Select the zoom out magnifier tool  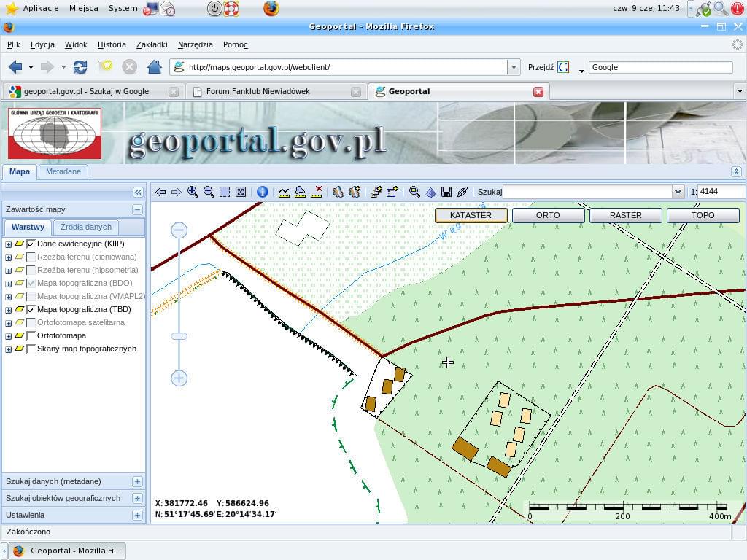click(x=209, y=192)
